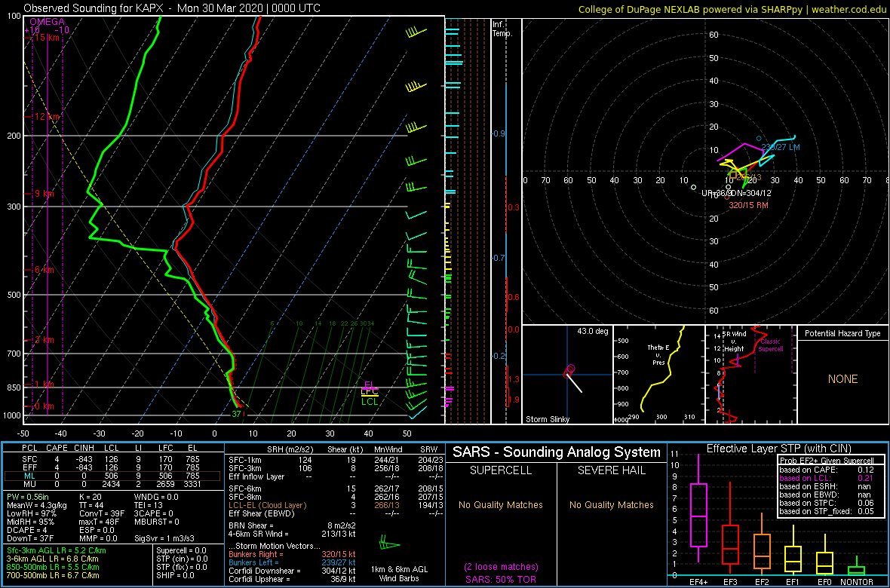The height and width of the screenshot is (588, 890).
Task: Click the 9 km height label
Action: point(44,194)
